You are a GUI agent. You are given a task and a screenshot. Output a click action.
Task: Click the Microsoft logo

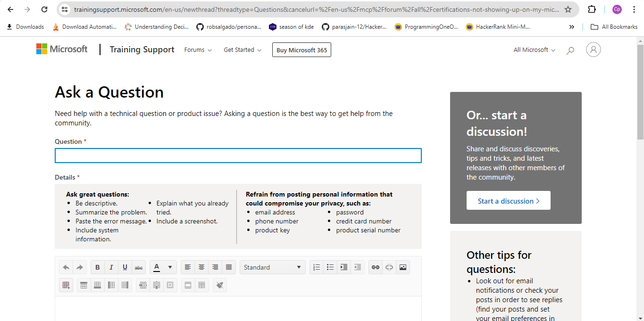click(62, 49)
